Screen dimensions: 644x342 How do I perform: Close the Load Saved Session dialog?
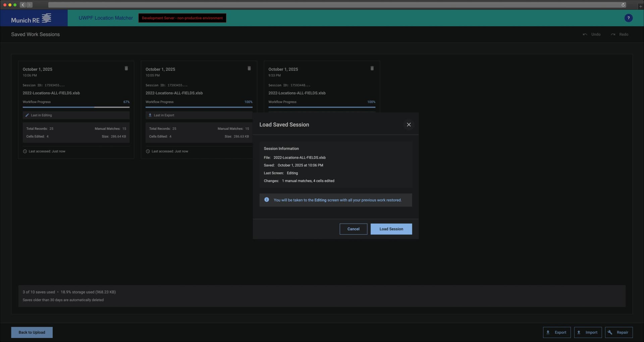coord(409,125)
